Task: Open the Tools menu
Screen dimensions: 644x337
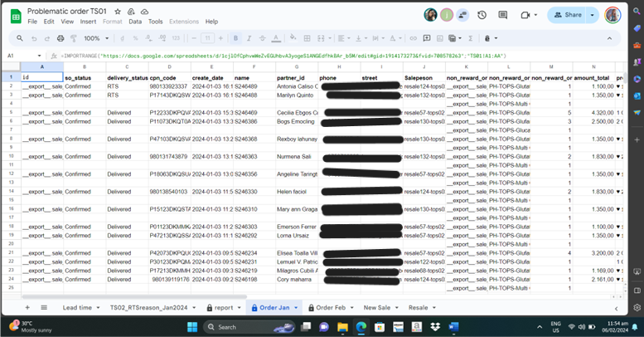Action: click(155, 22)
